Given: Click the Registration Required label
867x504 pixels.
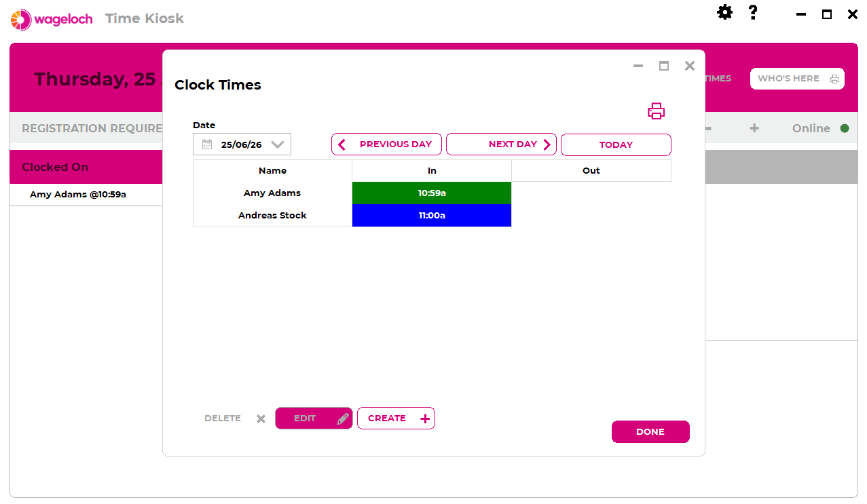Looking at the screenshot, I should (x=92, y=128).
